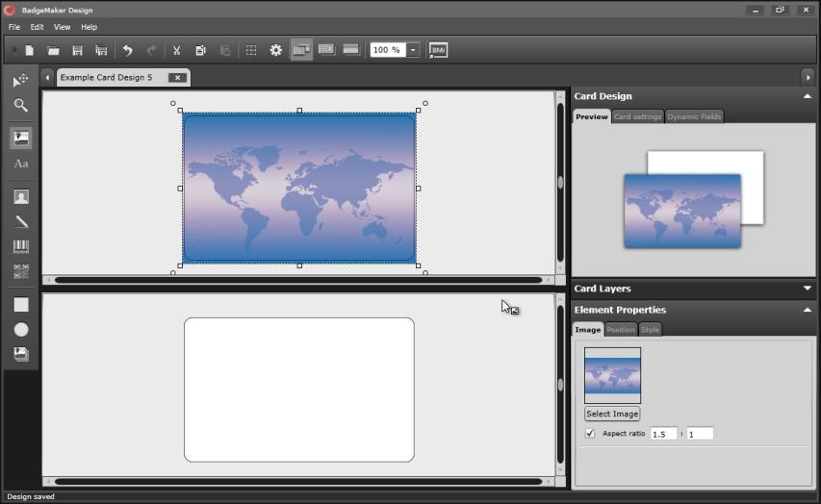The width and height of the screenshot is (821, 504).
Task: Click the Paste toolbar icon
Action: pyautogui.click(x=224, y=50)
